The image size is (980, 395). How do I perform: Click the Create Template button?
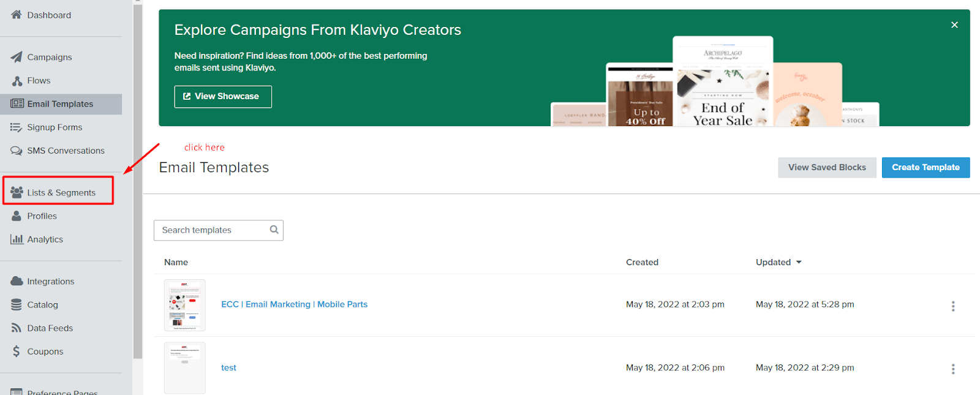925,167
